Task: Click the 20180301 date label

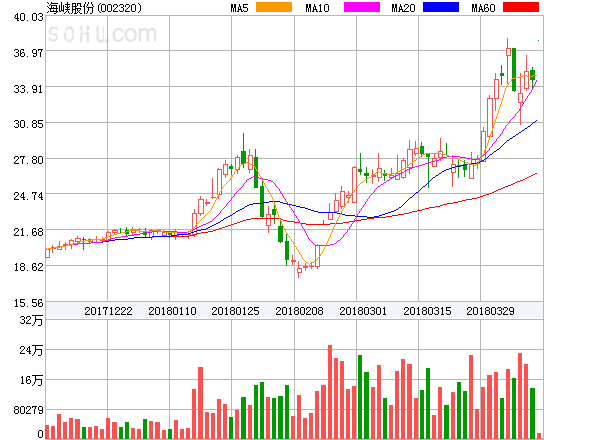Action: coord(363,311)
